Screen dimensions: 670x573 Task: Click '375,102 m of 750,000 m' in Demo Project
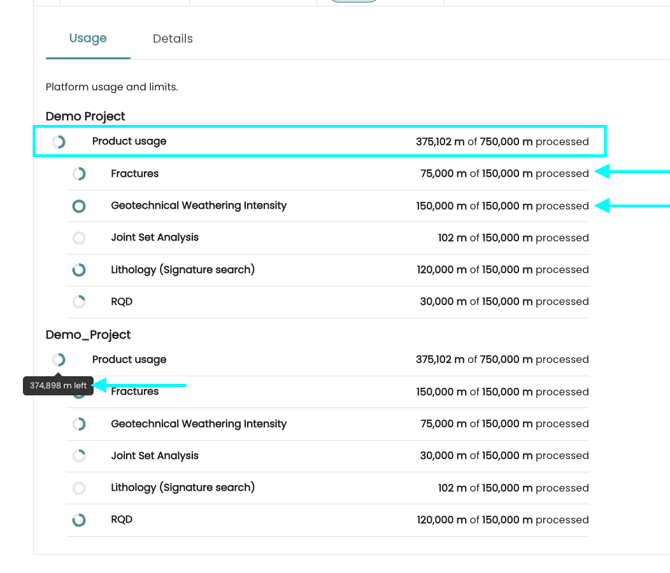pos(474,141)
